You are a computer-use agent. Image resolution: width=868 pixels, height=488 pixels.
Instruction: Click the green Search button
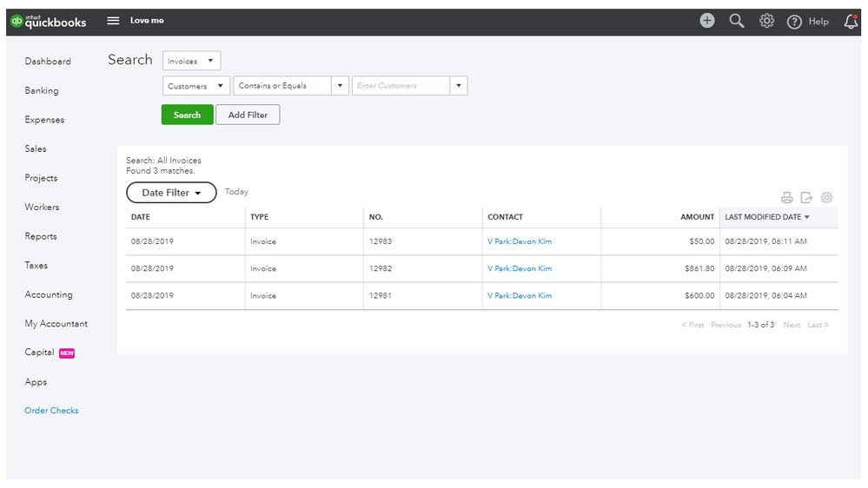tap(187, 115)
